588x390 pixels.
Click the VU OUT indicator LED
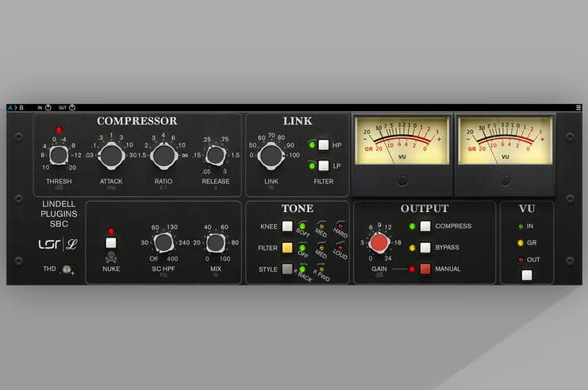click(521, 260)
